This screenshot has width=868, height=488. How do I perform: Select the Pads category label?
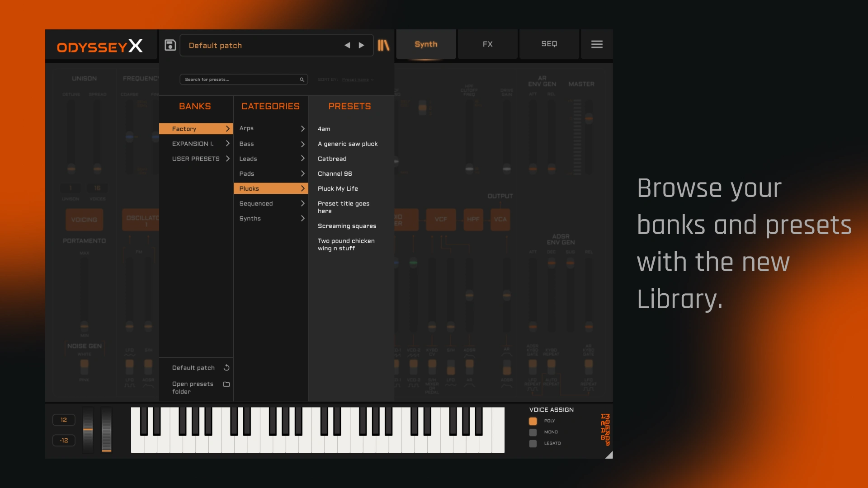point(246,174)
